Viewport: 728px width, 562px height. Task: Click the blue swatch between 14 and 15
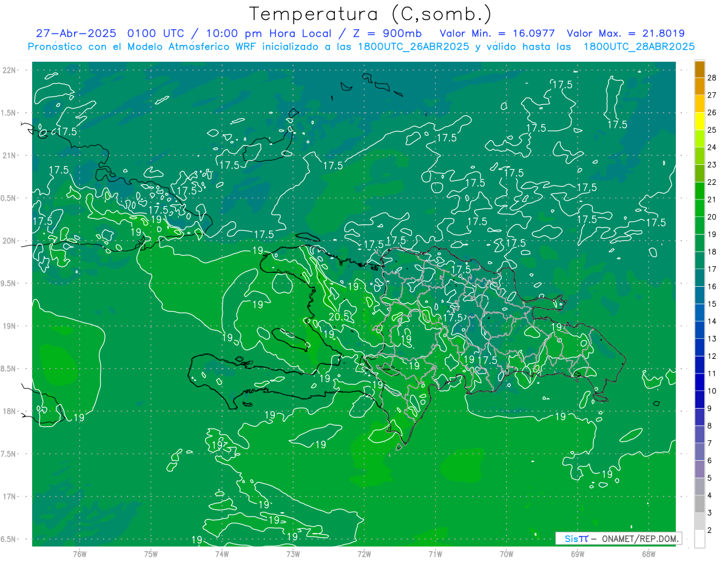pyautogui.click(x=699, y=312)
